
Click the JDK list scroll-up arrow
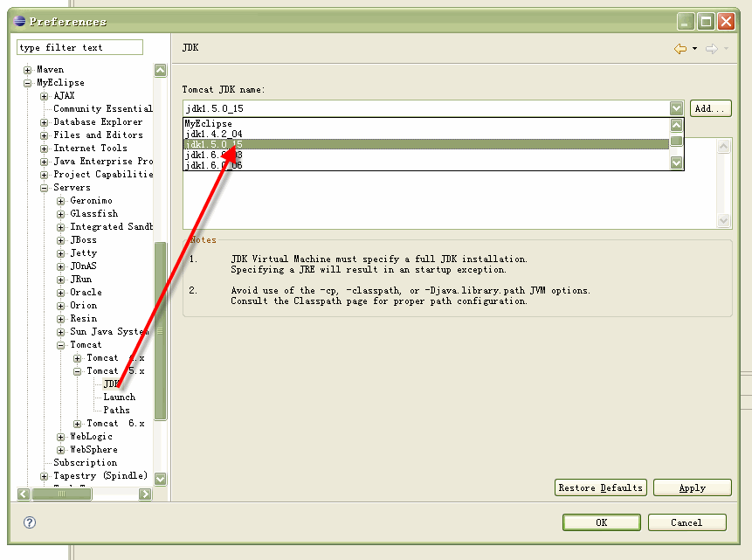coord(676,125)
